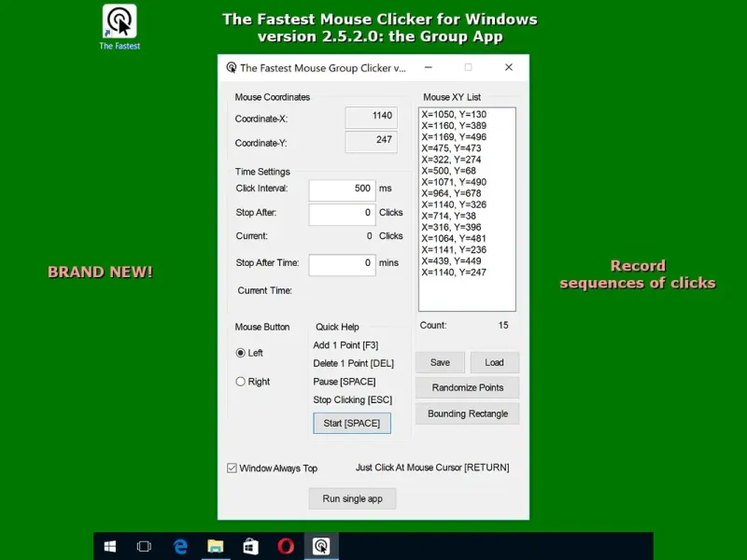Launch Opera browser from the taskbar

pyautogui.click(x=286, y=546)
